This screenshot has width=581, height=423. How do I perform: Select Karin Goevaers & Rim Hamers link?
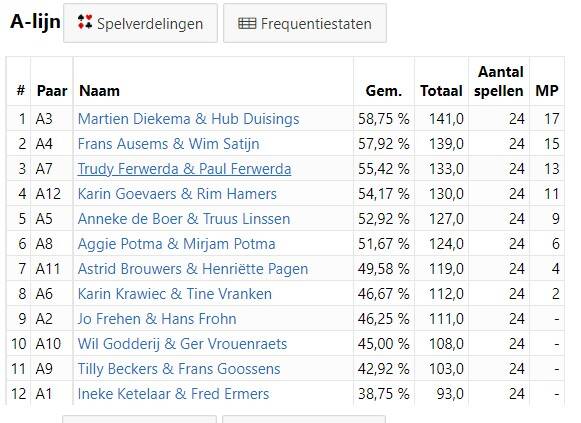(177, 194)
